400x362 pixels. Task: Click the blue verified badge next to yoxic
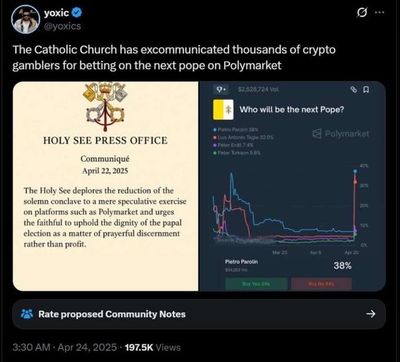click(x=77, y=13)
